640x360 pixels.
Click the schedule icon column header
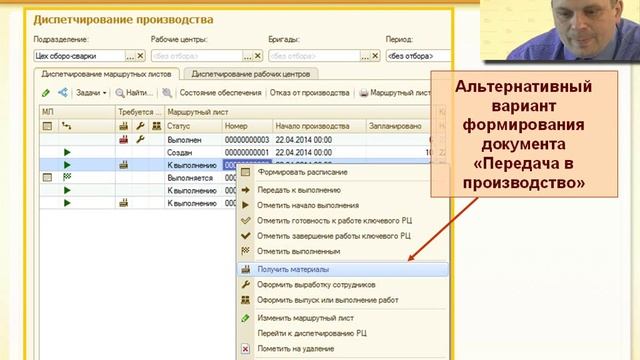pyautogui.click(x=48, y=126)
